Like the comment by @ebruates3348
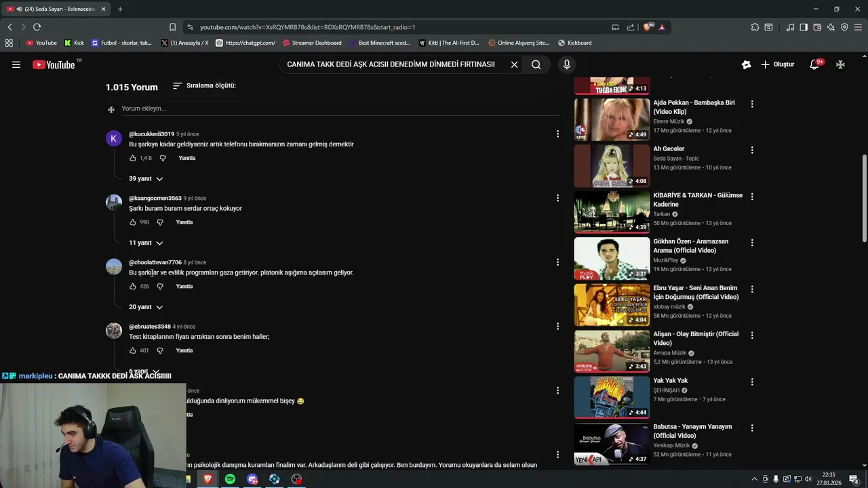 pyautogui.click(x=133, y=350)
